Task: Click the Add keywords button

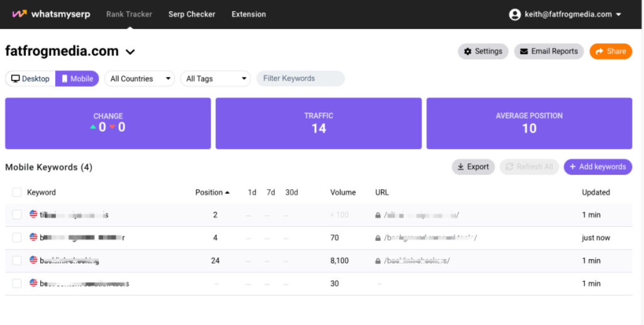Action: point(597,167)
